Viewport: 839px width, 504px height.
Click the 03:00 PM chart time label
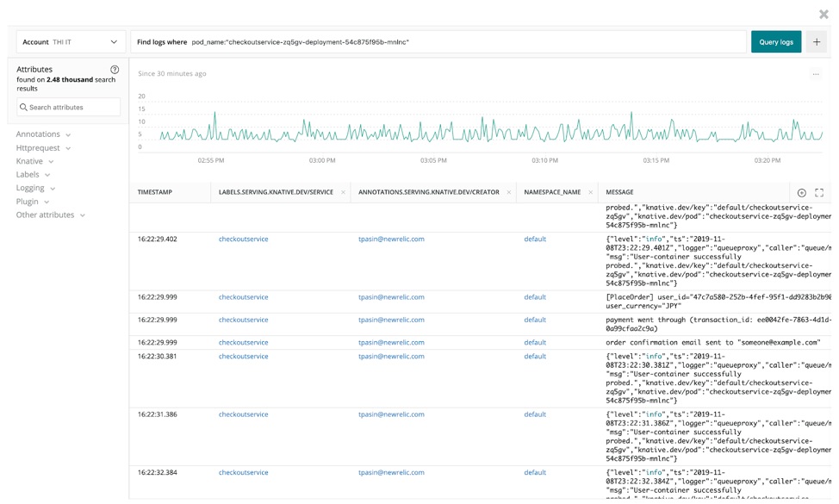322,160
